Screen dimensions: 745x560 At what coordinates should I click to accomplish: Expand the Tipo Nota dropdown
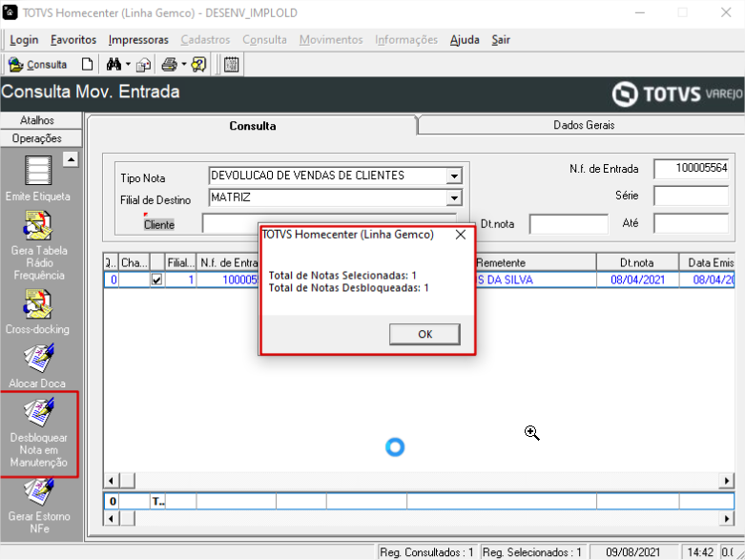point(454,176)
